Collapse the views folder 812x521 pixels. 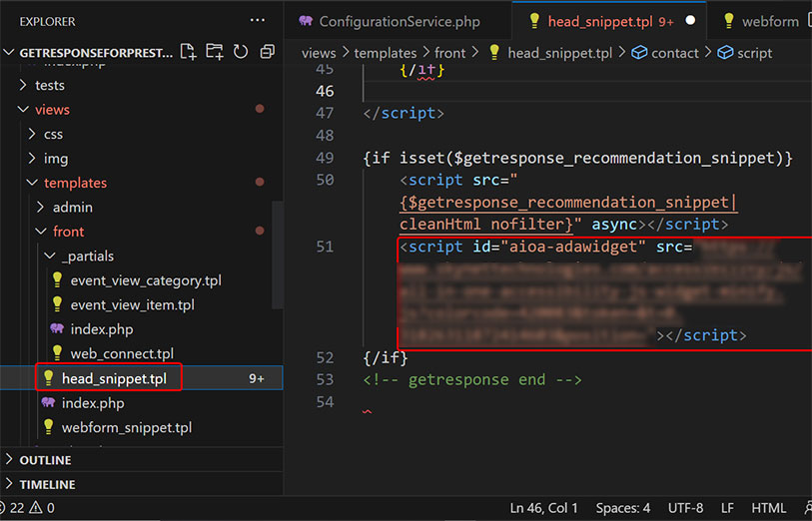click(52, 110)
